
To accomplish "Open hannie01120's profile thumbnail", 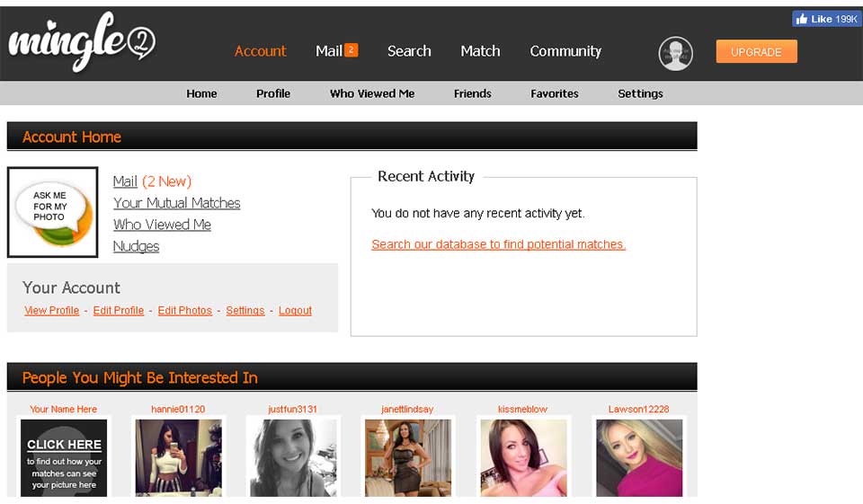I will (178, 457).
